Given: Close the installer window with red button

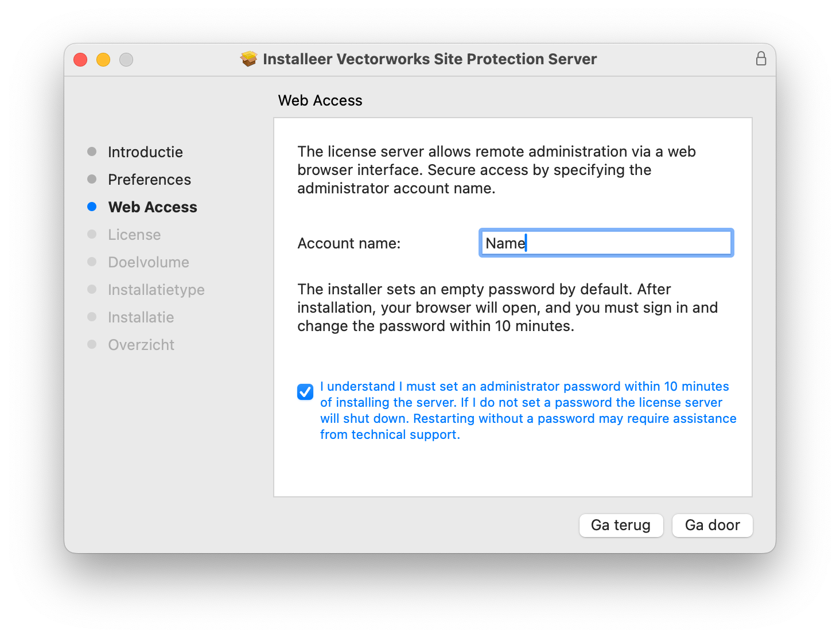Looking at the screenshot, I should point(80,59).
